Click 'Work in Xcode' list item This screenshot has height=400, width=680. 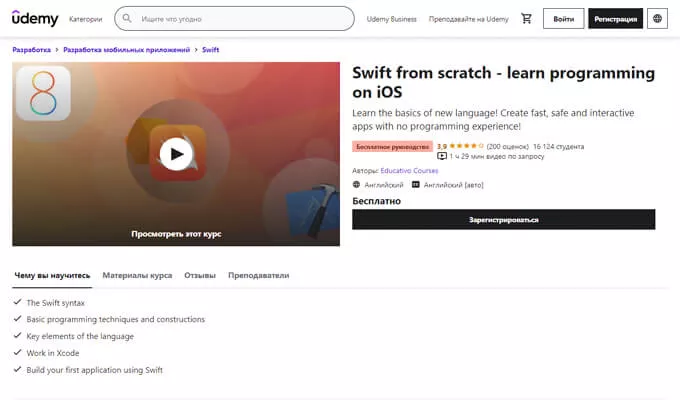click(x=52, y=353)
